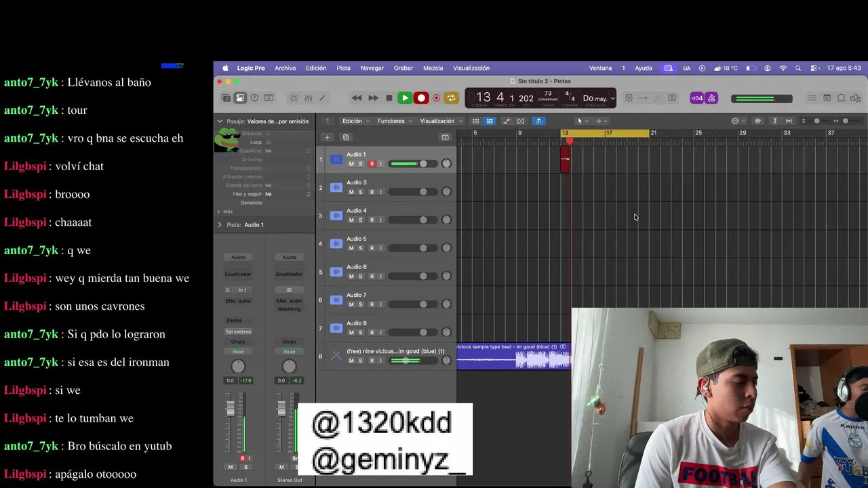868x488 pixels.
Task: Adjust the Audio 1 track volume slider
Action: click(414, 163)
